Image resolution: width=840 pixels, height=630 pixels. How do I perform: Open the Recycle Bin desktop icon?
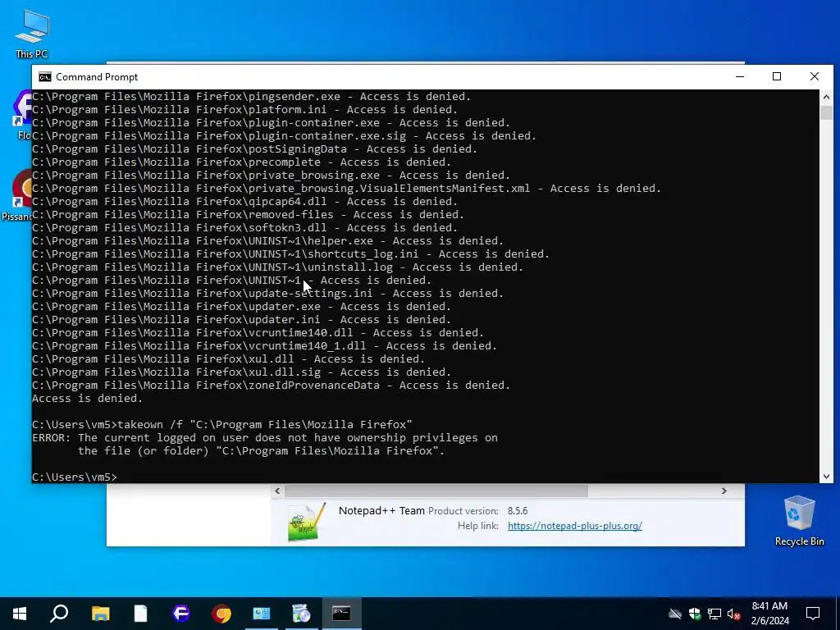(x=799, y=521)
